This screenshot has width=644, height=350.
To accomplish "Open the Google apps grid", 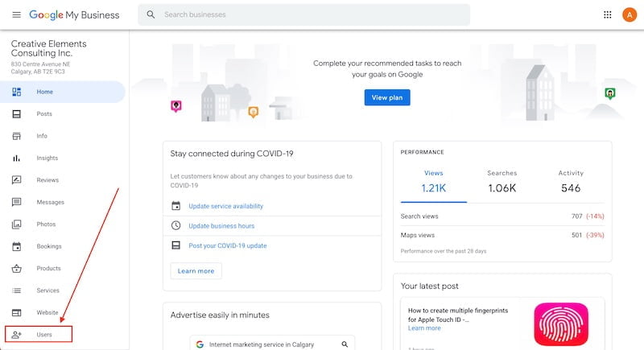I will [608, 14].
